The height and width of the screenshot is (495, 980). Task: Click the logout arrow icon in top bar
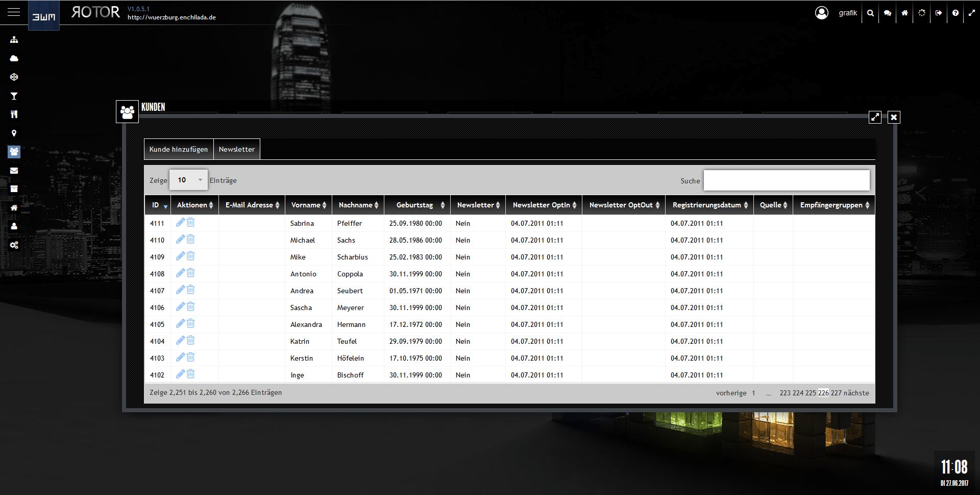point(939,13)
